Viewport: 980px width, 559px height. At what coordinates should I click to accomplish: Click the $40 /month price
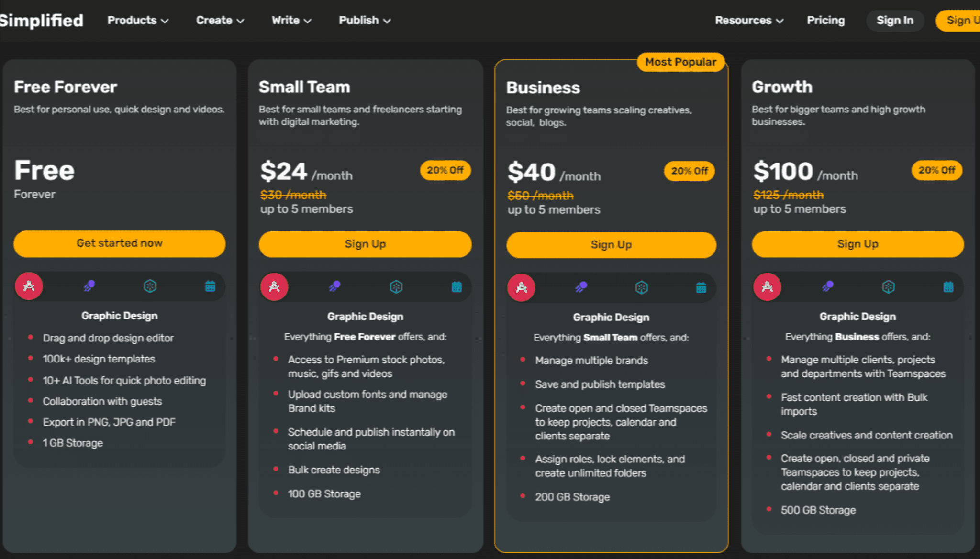554,172
